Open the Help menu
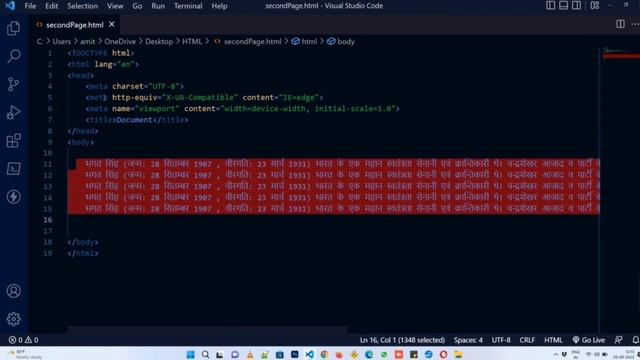 pyautogui.click(x=219, y=6)
